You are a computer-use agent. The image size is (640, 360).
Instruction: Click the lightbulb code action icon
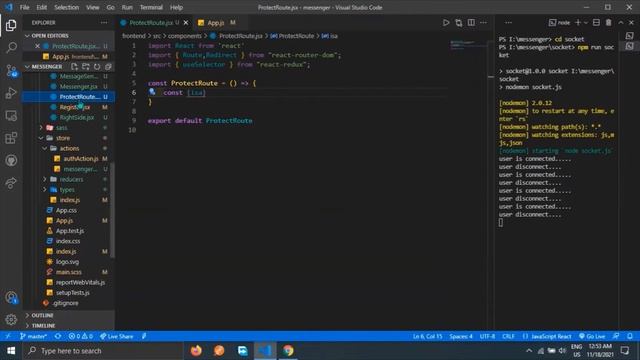(152, 92)
